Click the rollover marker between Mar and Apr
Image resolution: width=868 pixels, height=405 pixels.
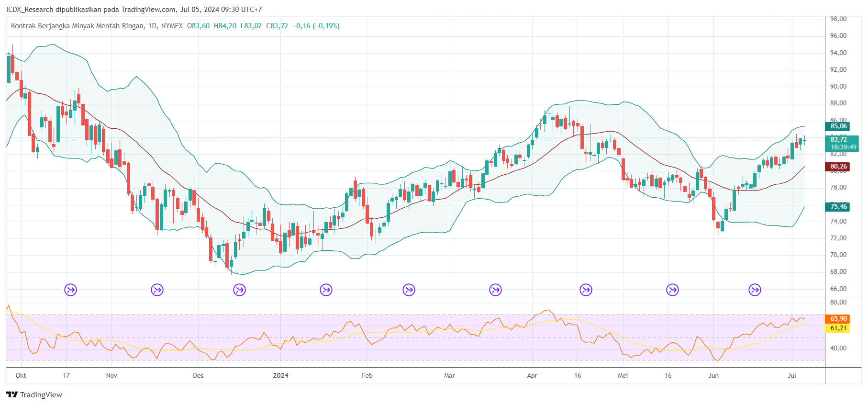[495, 290]
